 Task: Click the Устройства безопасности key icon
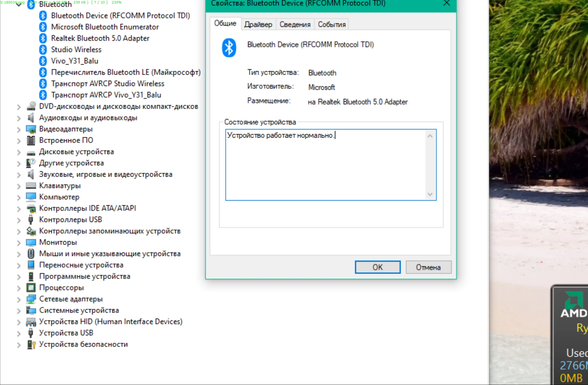click(31, 344)
